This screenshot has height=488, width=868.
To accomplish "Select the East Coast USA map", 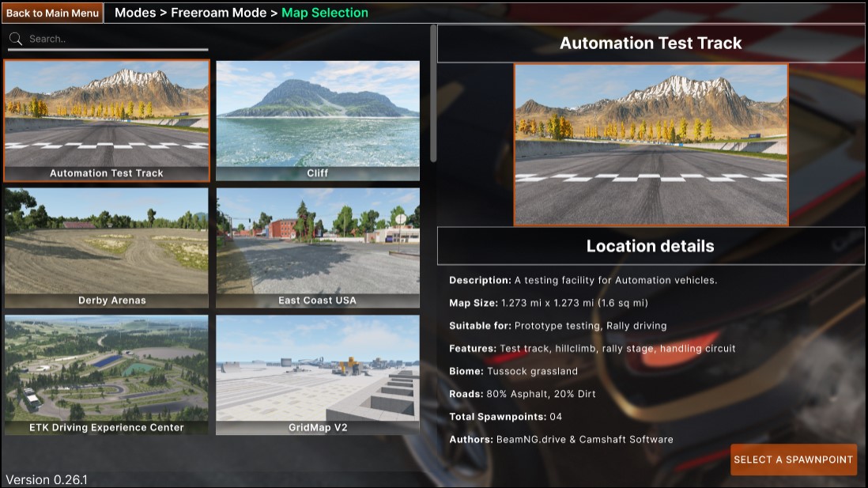I will coord(318,248).
